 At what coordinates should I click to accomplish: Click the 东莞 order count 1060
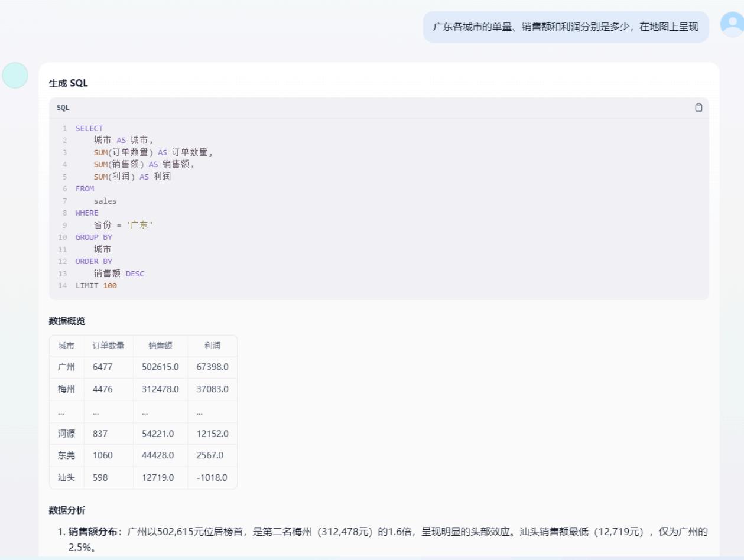click(x=102, y=455)
